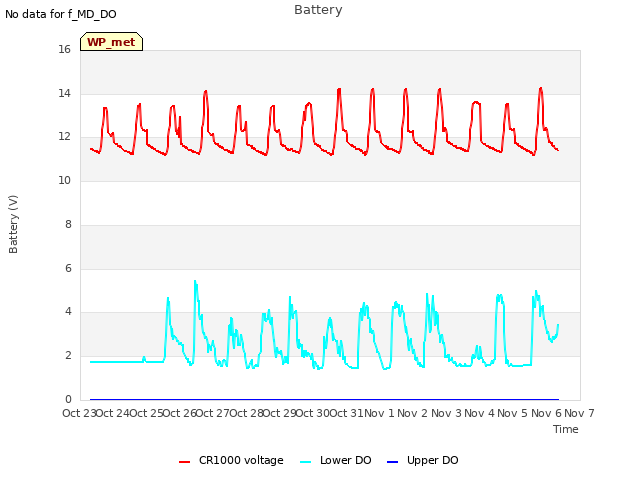
Task: Click the Battery chart title
Action: pyautogui.click(x=318, y=10)
